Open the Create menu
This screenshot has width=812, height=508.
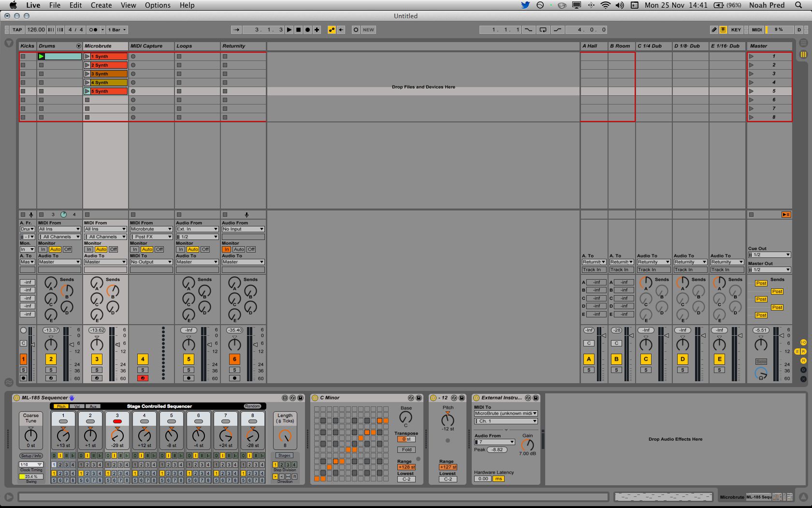[101, 5]
